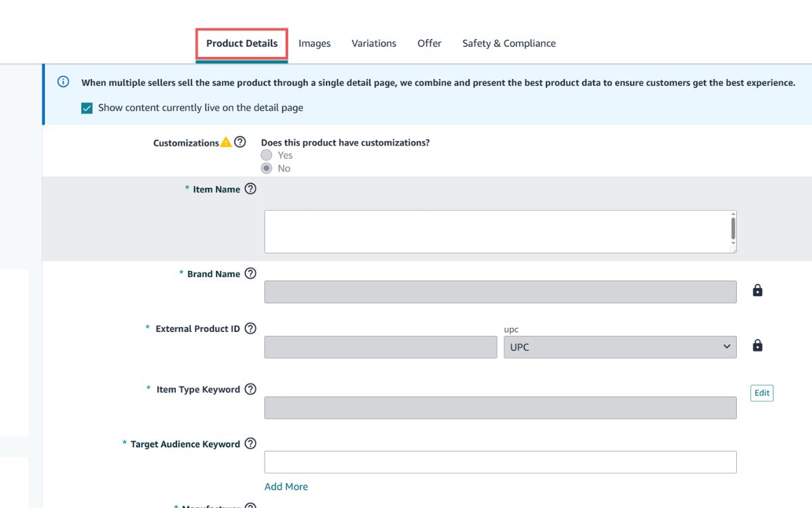Click the 'Does this product have customizations?' text
This screenshot has height=508, width=812.
(x=345, y=143)
